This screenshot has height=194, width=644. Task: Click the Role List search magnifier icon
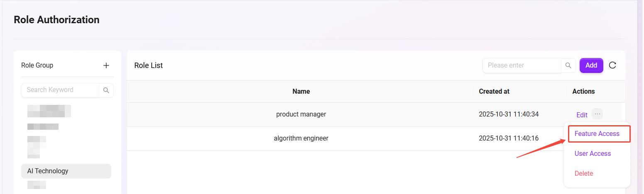coord(568,65)
